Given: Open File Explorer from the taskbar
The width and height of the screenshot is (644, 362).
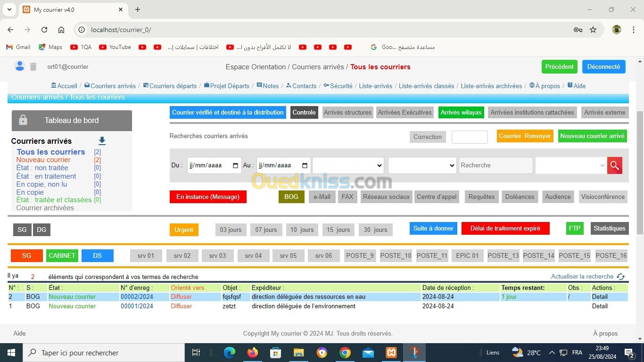Looking at the screenshot, I should [x=299, y=353].
